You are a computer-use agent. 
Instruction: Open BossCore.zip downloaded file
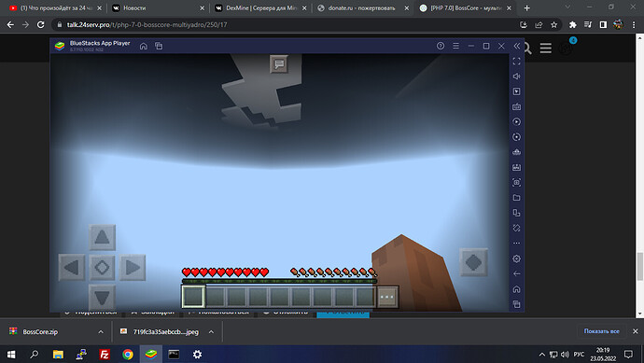tap(40, 332)
